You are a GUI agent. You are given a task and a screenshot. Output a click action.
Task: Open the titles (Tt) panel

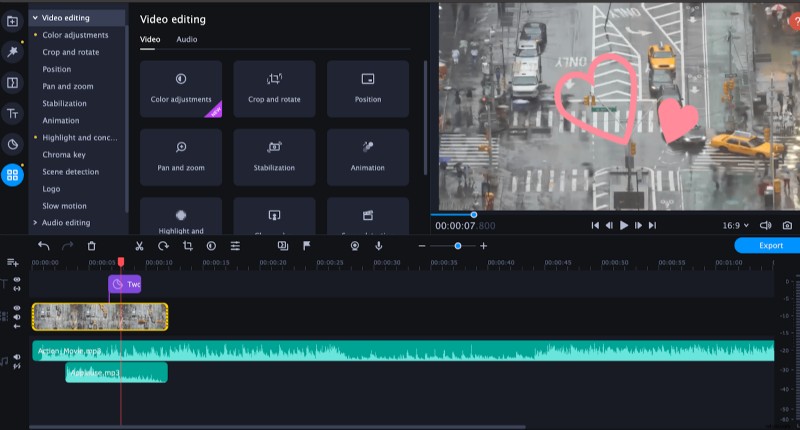12,114
